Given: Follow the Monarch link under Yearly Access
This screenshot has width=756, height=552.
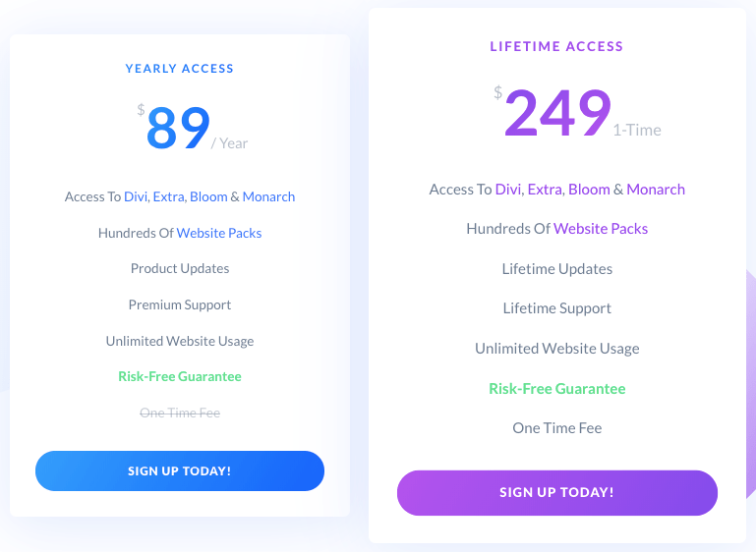Looking at the screenshot, I should (x=268, y=196).
